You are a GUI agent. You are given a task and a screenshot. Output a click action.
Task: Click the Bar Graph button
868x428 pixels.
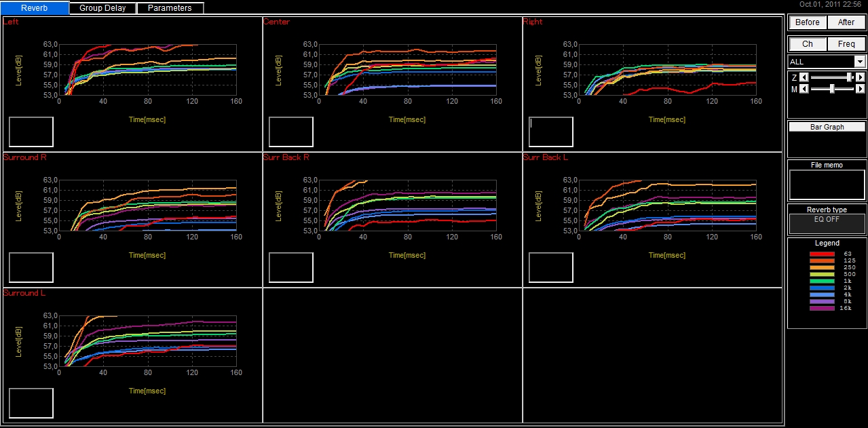(x=827, y=127)
